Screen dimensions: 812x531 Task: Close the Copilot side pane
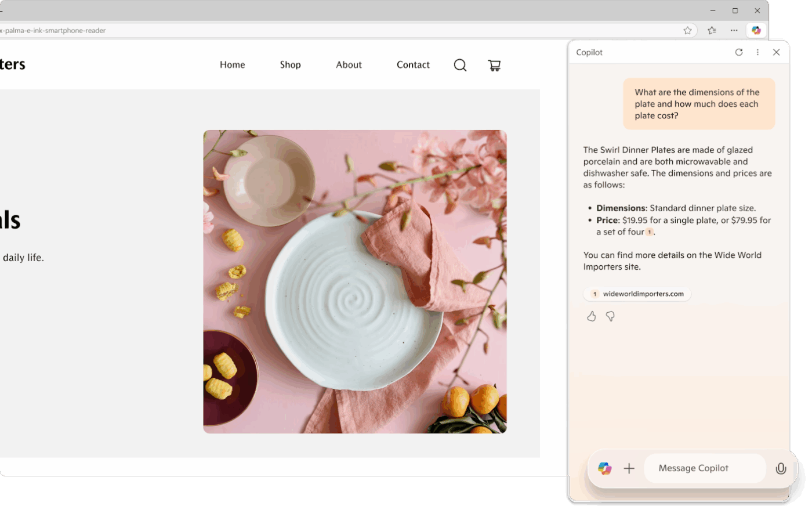pyautogui.click(x=776, y=52)
